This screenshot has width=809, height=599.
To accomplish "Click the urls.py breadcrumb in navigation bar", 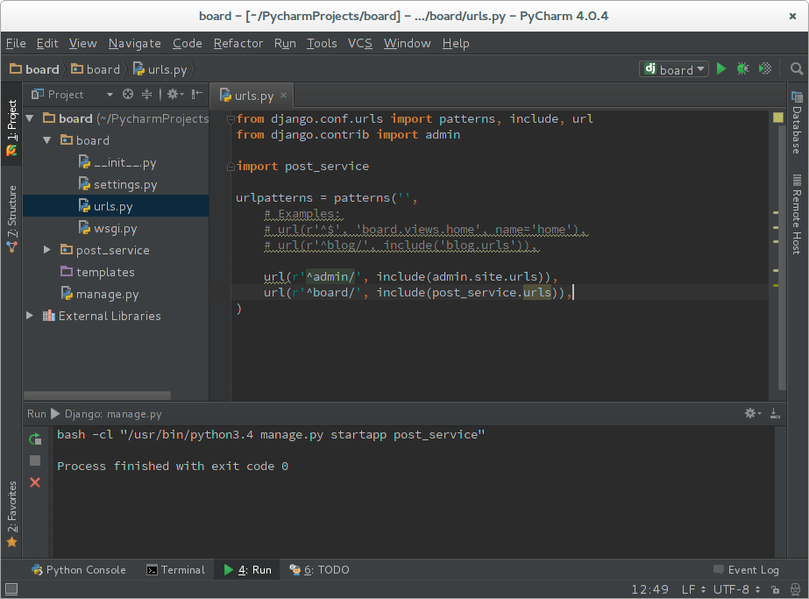I will click(x=160, y=69).
